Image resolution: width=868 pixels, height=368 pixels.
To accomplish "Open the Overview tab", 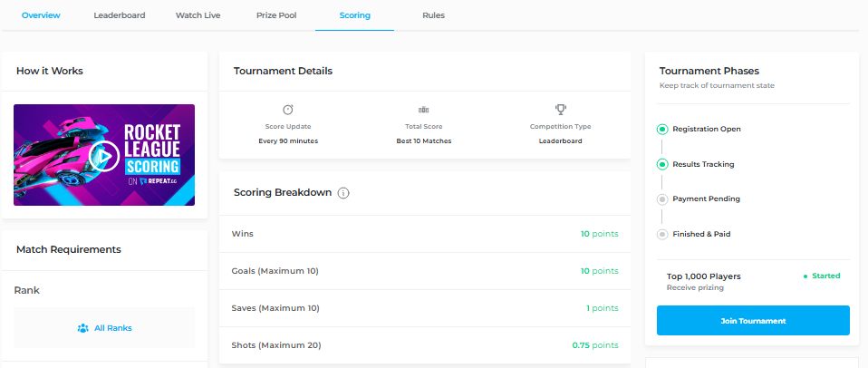I will click(41, 15).
